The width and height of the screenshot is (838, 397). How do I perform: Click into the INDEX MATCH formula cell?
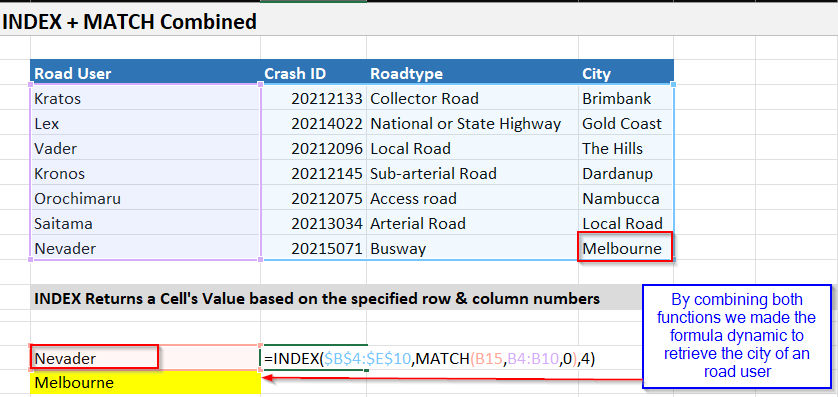[x=428, y=359]
